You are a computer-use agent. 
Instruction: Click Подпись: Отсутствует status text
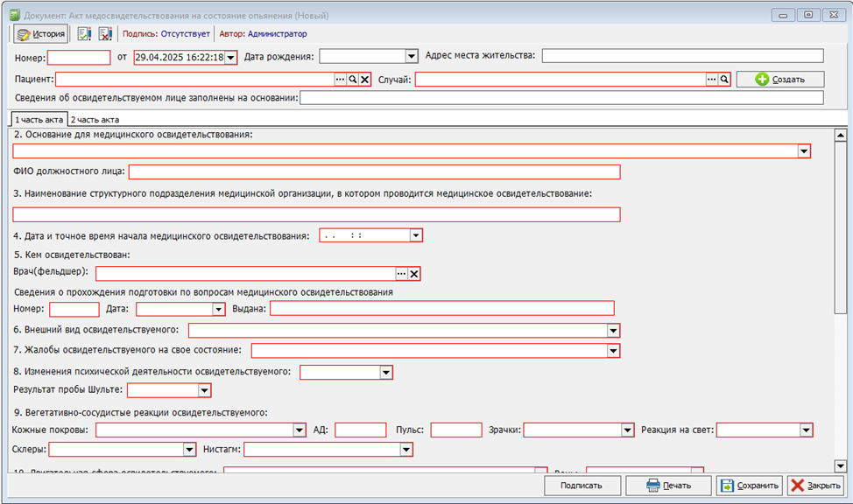click(x=166, y=34)
